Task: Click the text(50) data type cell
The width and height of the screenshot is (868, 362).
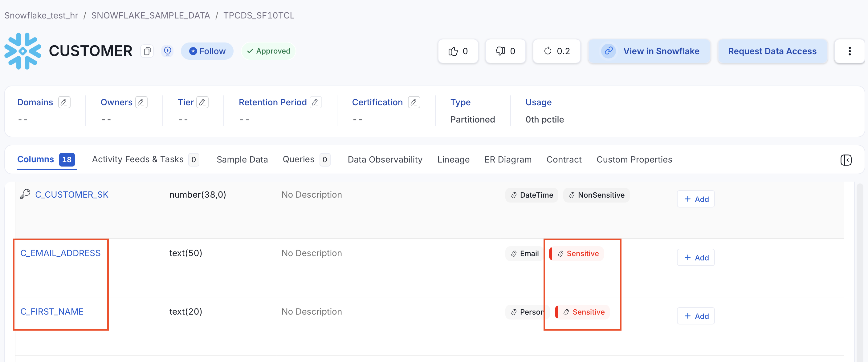Action: (186, 253)
